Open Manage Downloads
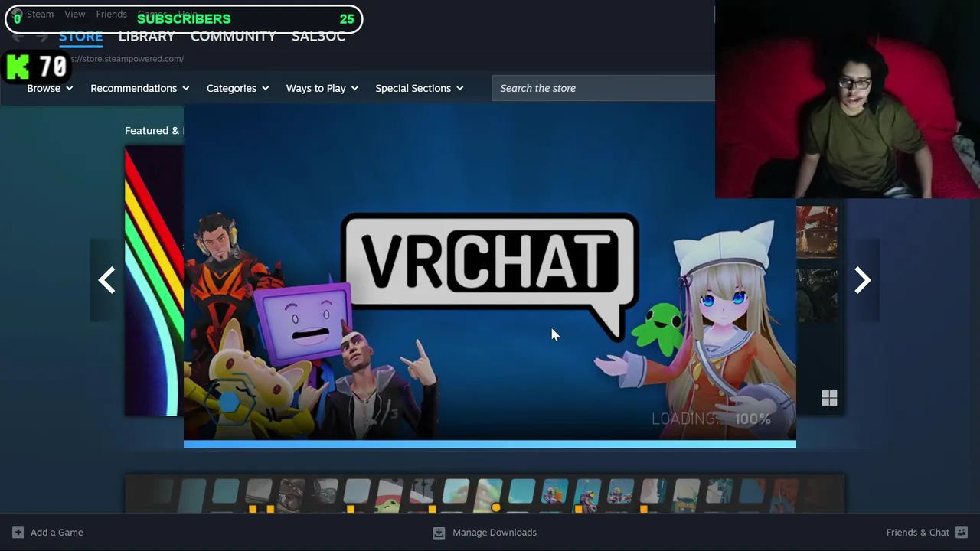 [485, 532]
